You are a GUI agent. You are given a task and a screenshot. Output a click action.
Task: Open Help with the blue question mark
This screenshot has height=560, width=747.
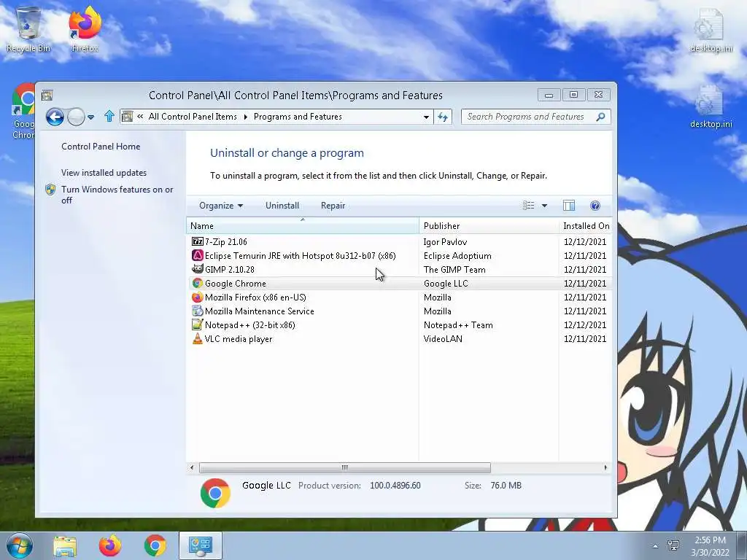[x=595, y=205]
